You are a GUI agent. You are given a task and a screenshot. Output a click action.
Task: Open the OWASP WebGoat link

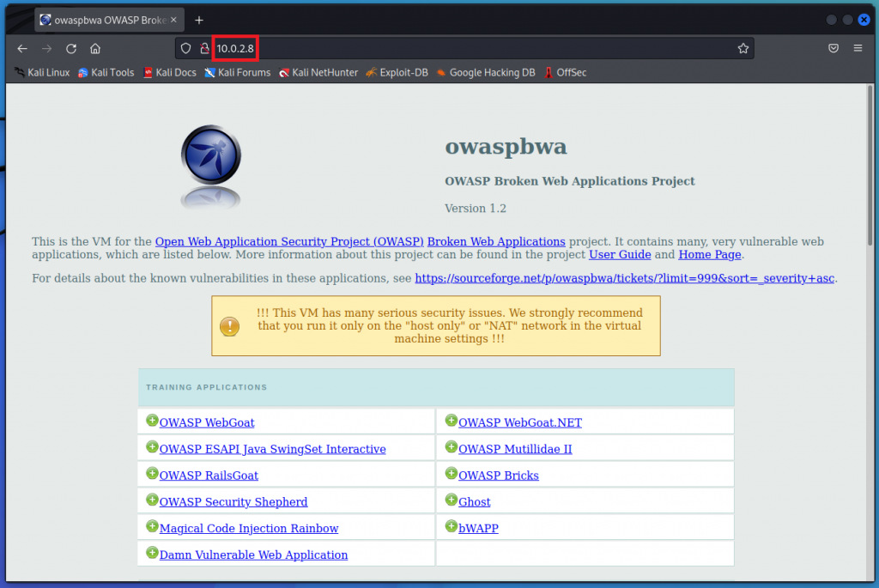click(207, 422)
